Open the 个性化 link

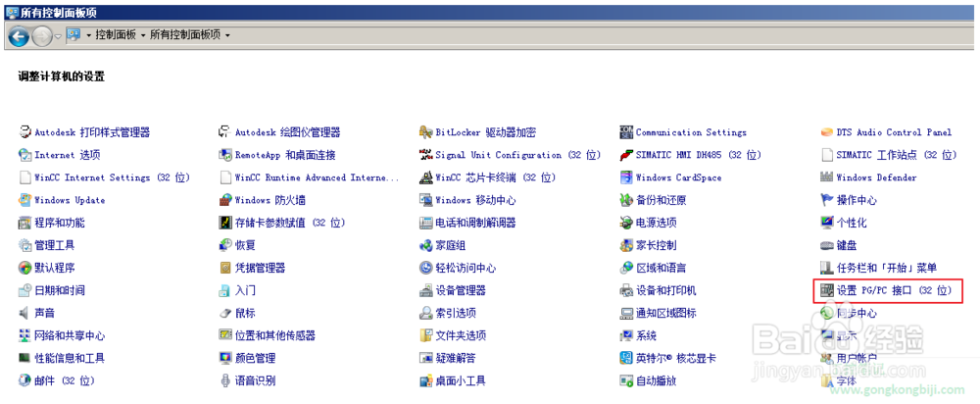click(852, 223)
